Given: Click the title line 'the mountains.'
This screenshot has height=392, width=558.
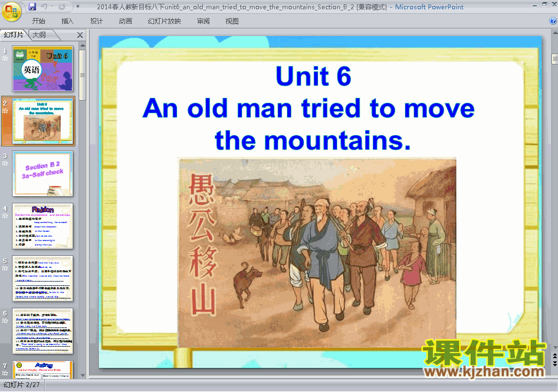Looking at the screenshot, I should click(313, 141).
